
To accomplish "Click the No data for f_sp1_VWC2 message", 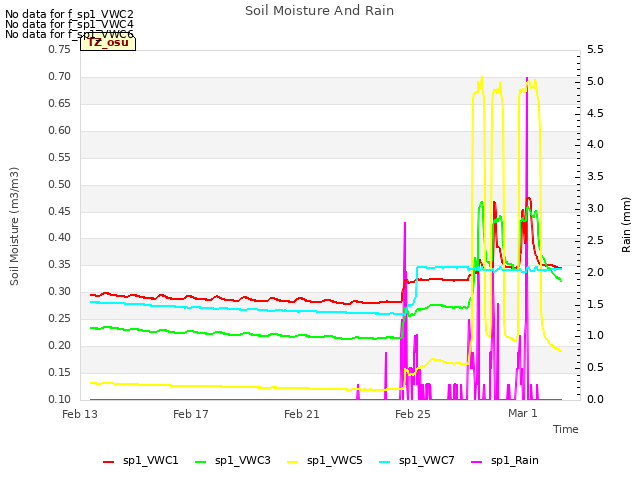I will pyautogui.click(x=69, y=14).
